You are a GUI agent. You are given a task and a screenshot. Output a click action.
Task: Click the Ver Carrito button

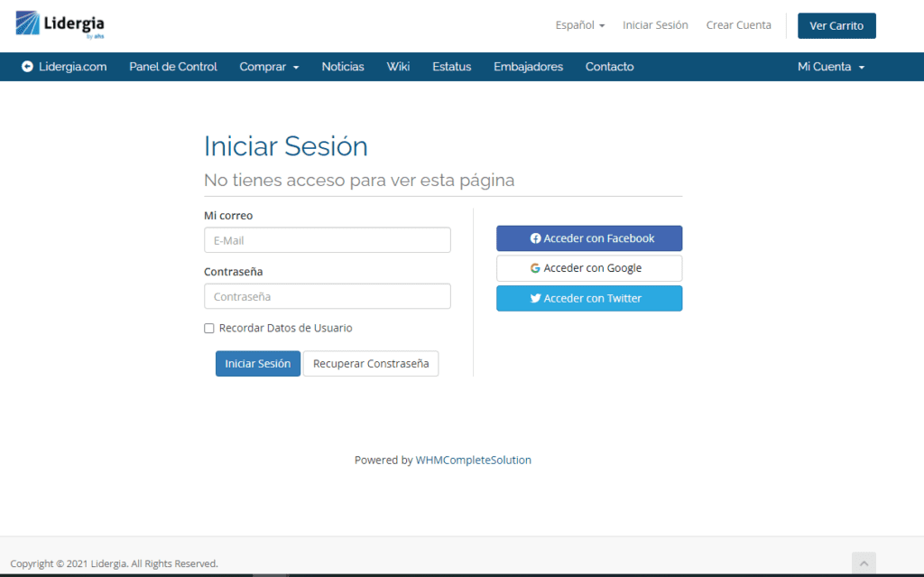[x=836, y=26]
